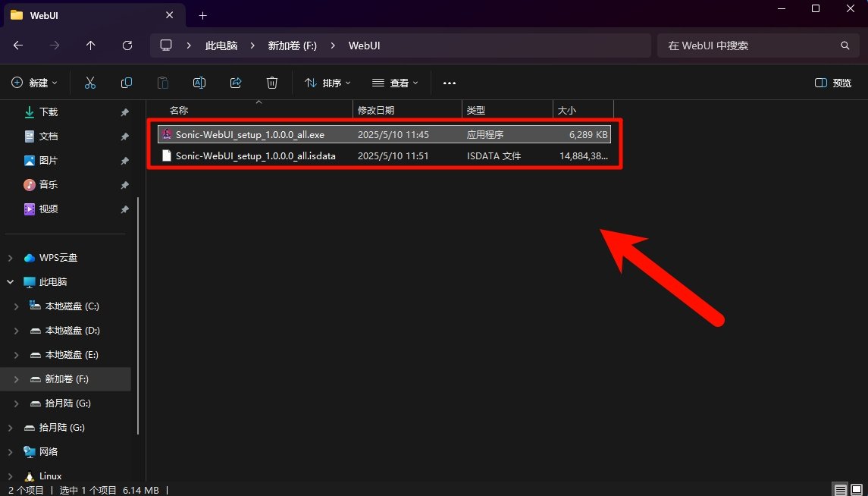Screen dimensions: 868x496
Task: Open the 新建 new item menu
Action: (33, 83)
